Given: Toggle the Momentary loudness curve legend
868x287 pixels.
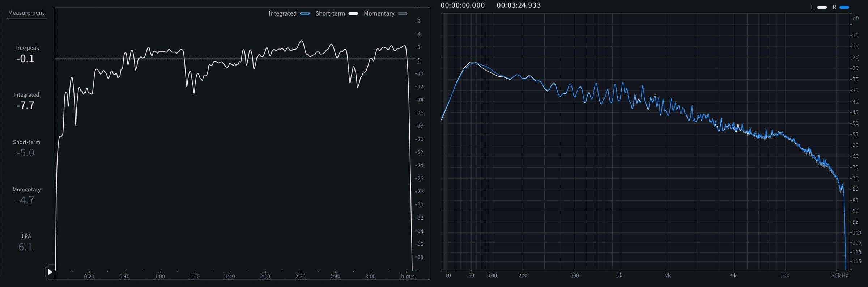Looking at the screenshot, I should pyautogui.click(x=386, y=13).
